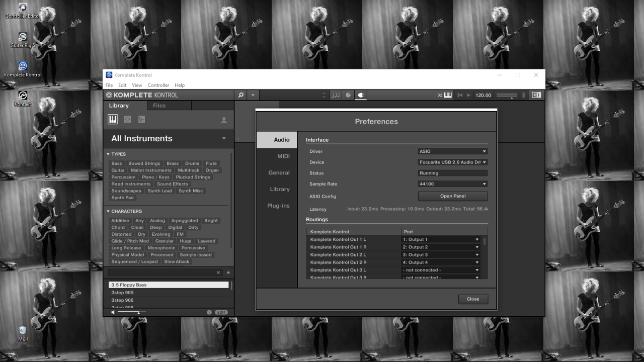Open the Driver dropdown showing ASIO
The width and height of the screenshot is (644, 362).
point(453,151)
